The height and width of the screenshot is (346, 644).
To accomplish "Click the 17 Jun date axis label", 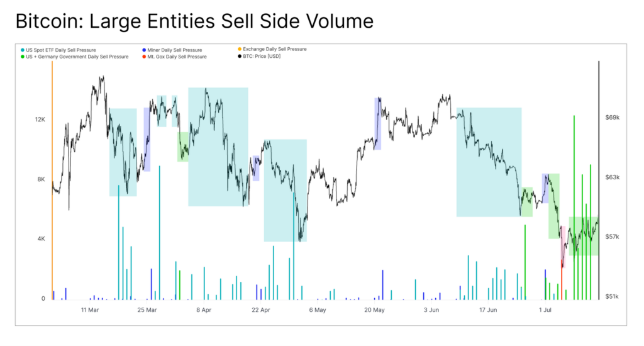I will click(488, 310).
